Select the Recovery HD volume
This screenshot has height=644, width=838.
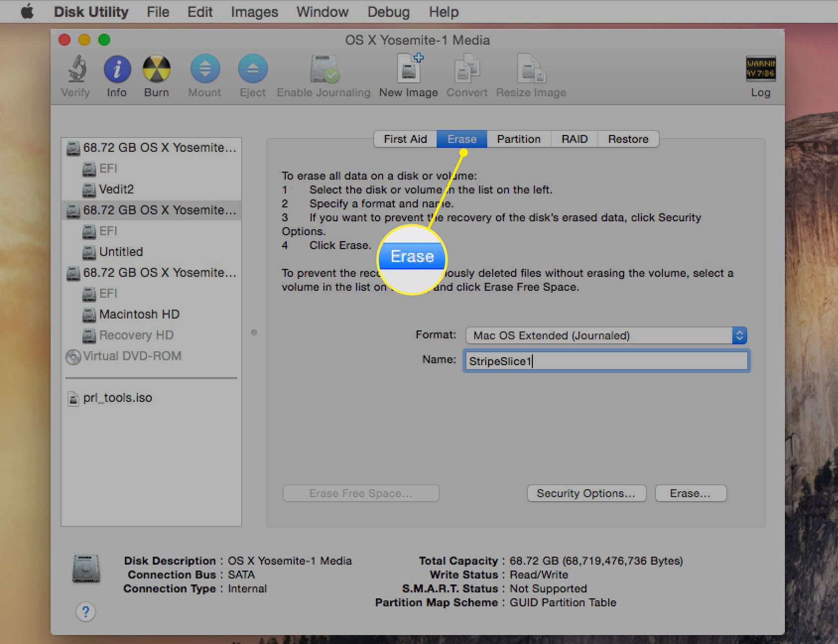coord(151,335)
